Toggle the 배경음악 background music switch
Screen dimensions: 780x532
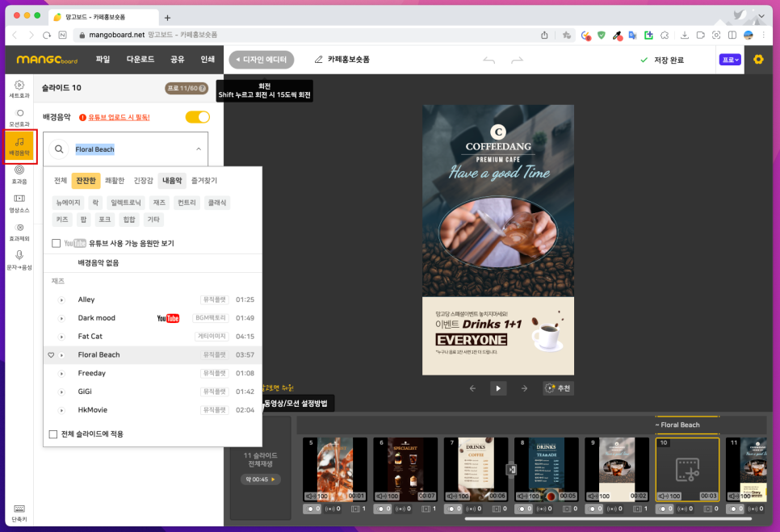pos(198,117)
